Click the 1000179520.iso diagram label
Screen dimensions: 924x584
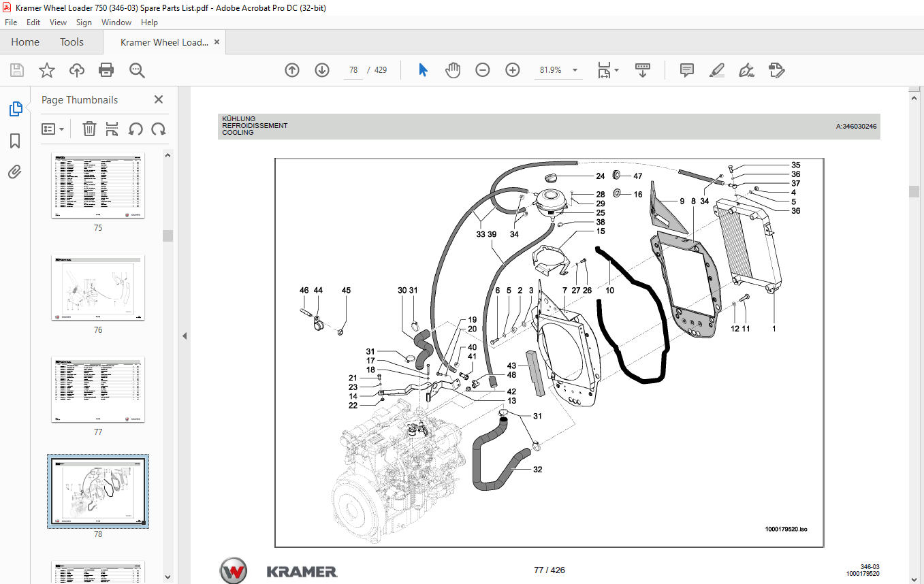pyautogui.click(x=786, y=529)
